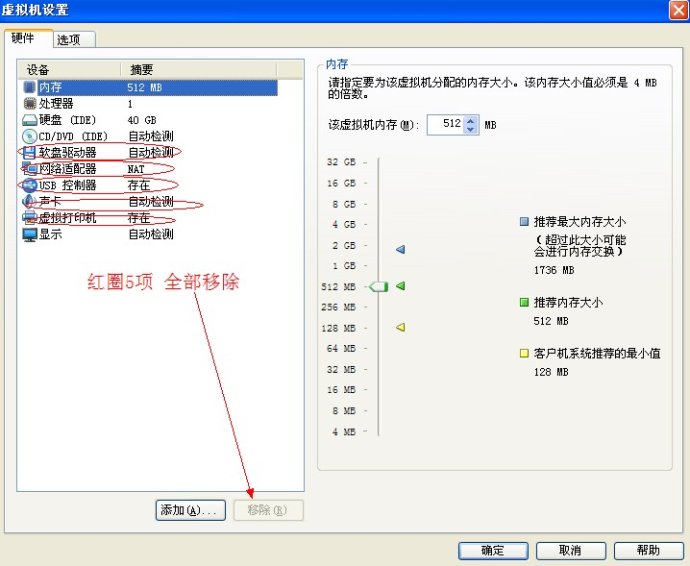Select the 网络适配器 device row
Screen dimensions: 690x566
pos(149,169)
